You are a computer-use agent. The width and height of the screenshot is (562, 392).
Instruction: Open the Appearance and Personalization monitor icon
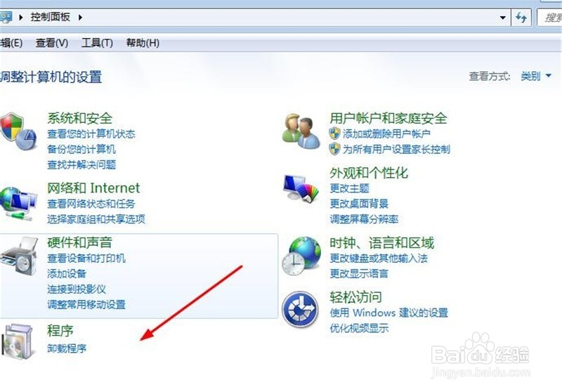(301, 188)
